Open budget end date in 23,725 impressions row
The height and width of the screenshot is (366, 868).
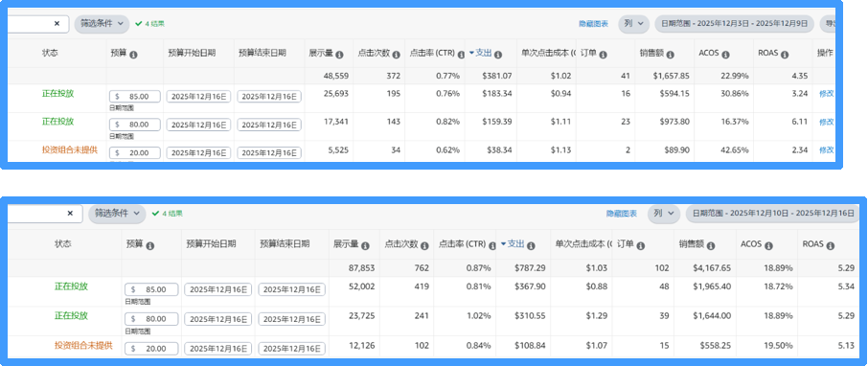coord(292,319)
